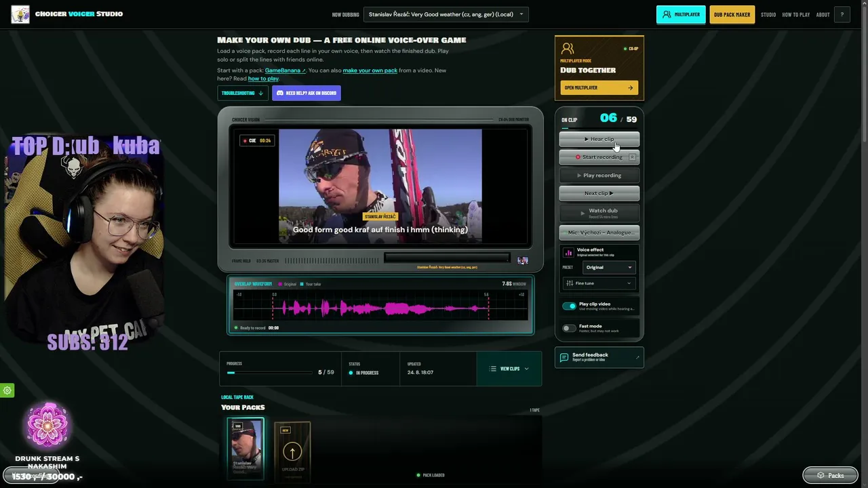The height and width of the screenshot is (488, 868).
Task: Click the updated date '24. 8. 18:07'
Action: coord(420,372)
